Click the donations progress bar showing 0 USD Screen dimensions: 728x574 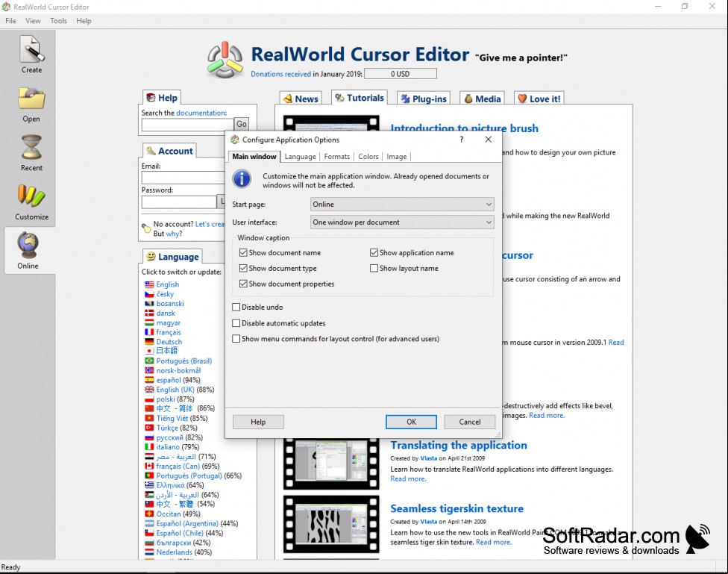tap(401, 74)
